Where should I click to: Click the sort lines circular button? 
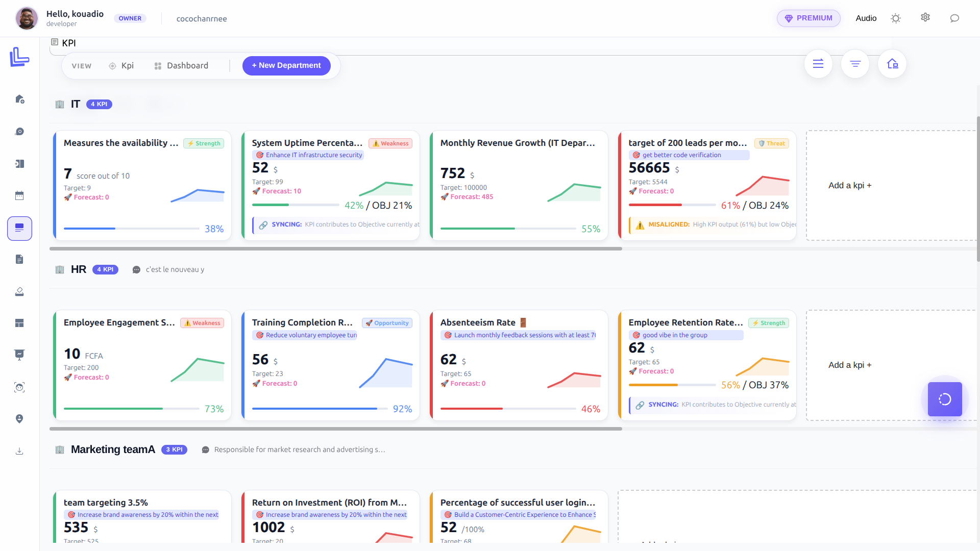pos(818,64)
